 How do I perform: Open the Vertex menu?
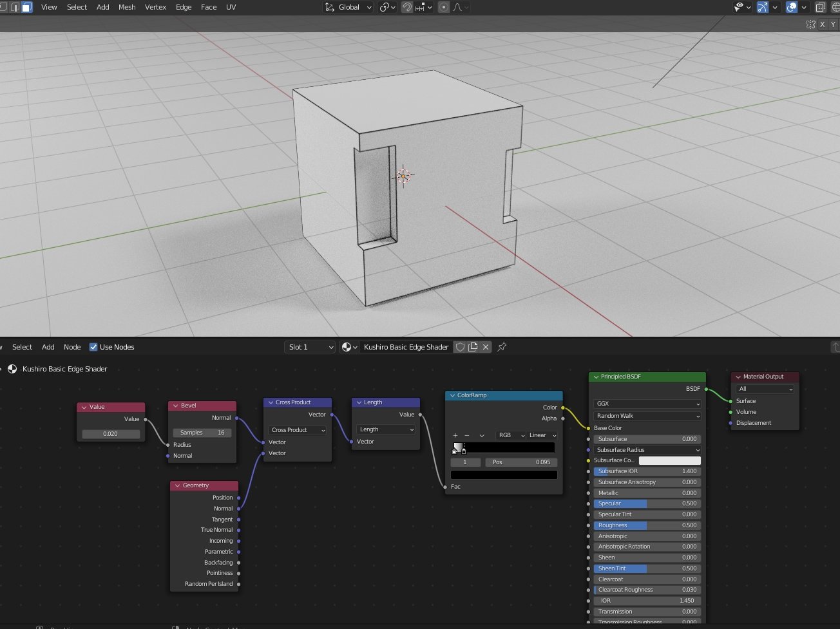[155, 7]
